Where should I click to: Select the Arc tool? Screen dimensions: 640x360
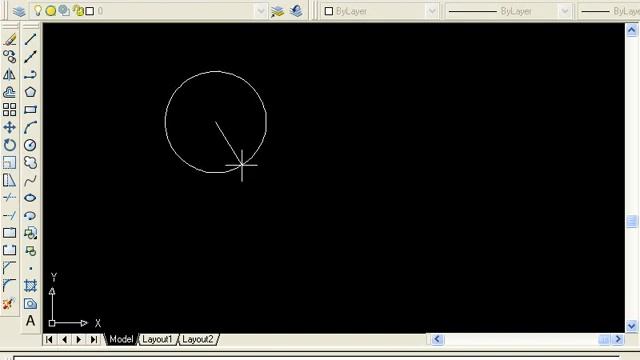click(30, 127)
